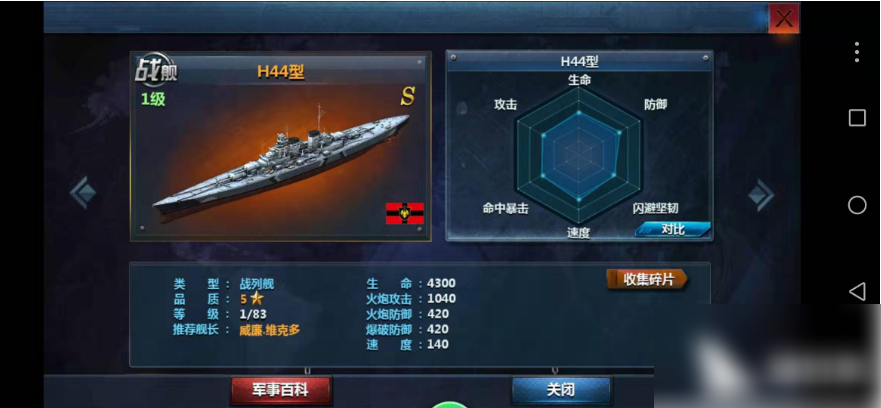Viewport: 881px width, 408px height.
Task: Tap Android home circle button
Action: (857, 205)
